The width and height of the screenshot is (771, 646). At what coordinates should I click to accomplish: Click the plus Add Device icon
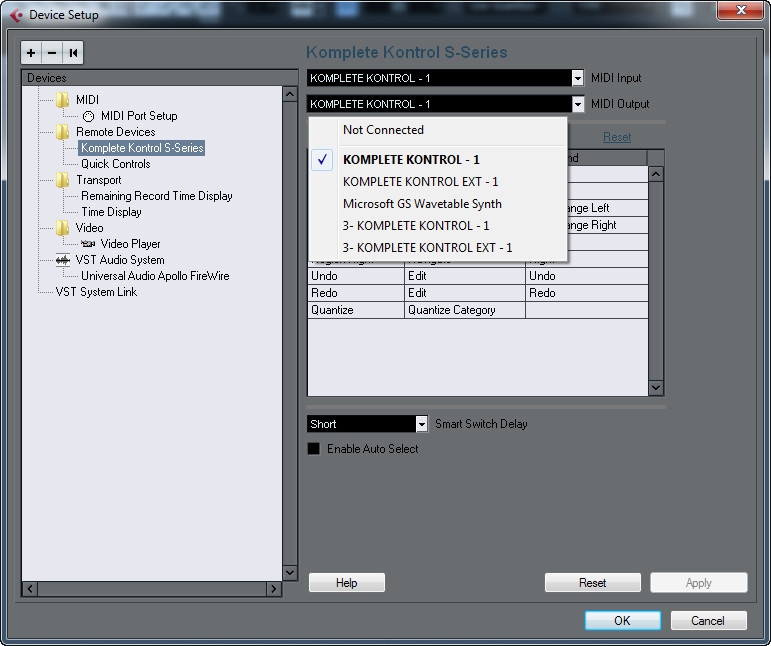point(31,53)
